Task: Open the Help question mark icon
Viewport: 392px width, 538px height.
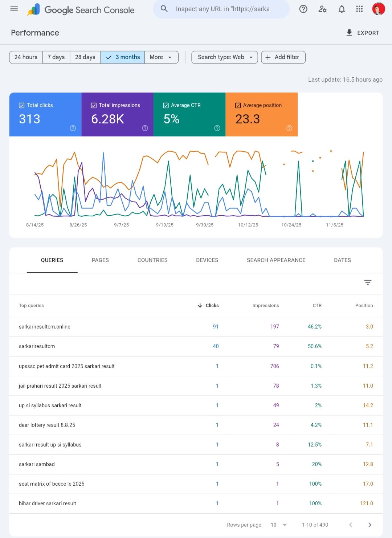Action: coord(303,9)
